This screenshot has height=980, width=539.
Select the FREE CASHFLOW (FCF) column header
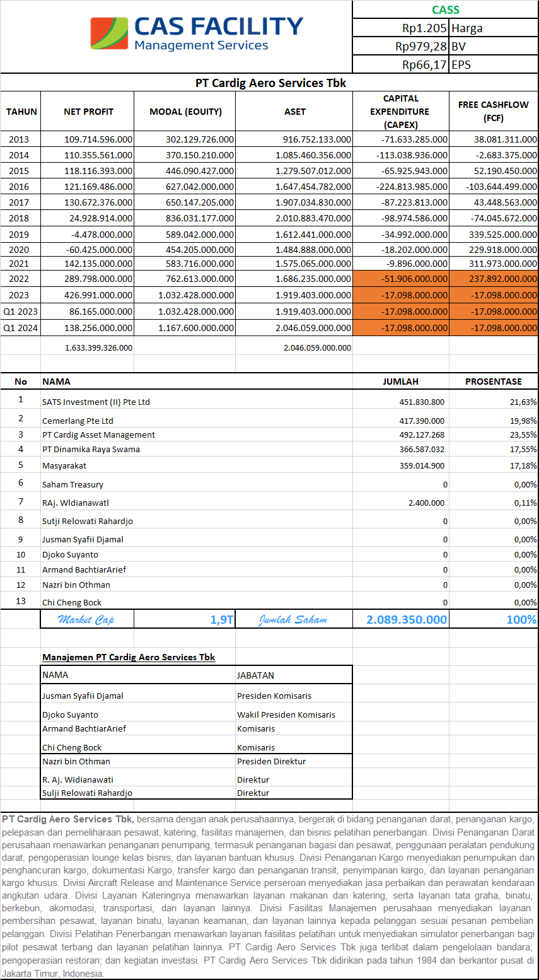click(x=493, y=112)
